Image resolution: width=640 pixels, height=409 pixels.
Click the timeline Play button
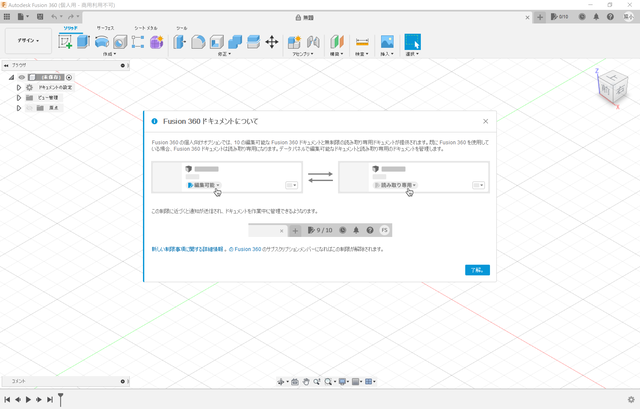28,400
